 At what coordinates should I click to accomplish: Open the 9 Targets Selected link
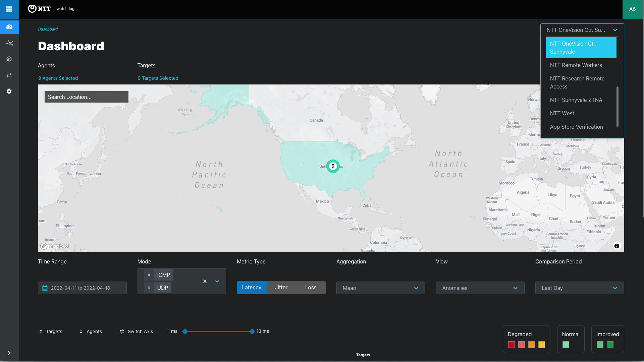click(x=158, y=78)
